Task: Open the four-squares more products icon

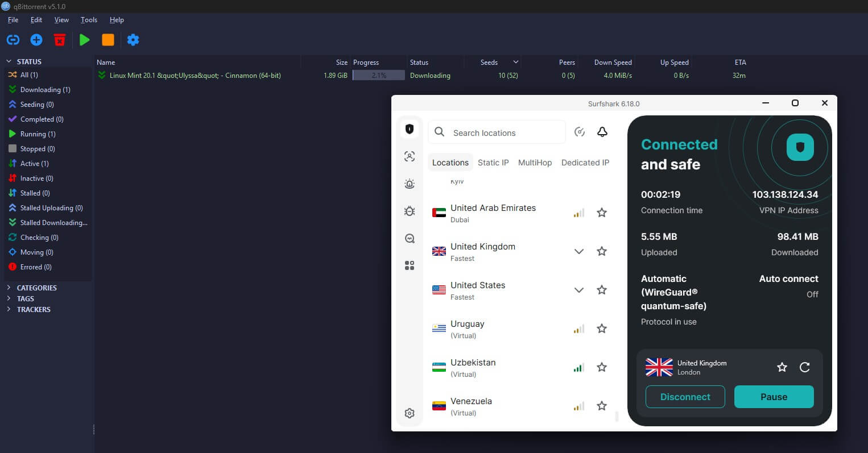Action: 410,265
